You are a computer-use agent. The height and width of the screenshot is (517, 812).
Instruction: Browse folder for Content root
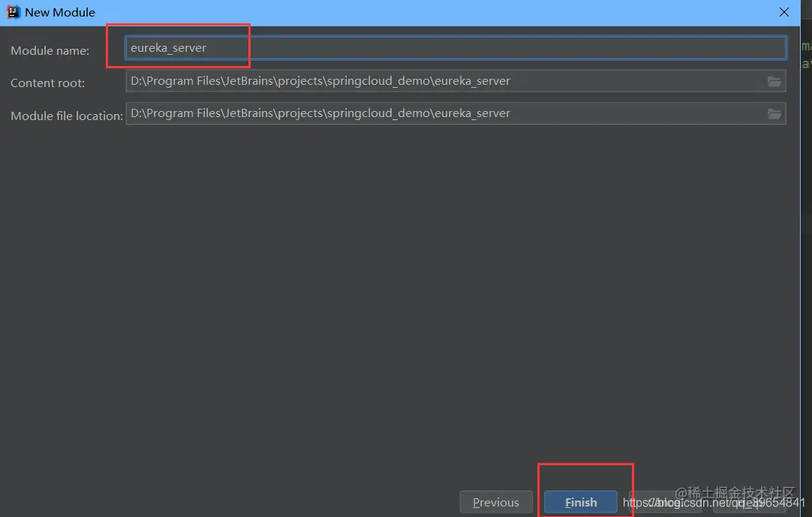point(774,81)
